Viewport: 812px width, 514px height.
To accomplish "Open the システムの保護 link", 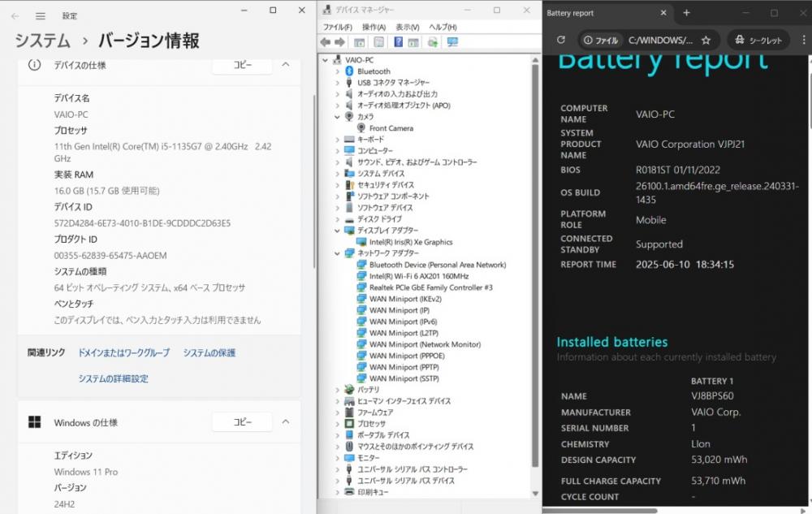I will click(x=209, y=352).
